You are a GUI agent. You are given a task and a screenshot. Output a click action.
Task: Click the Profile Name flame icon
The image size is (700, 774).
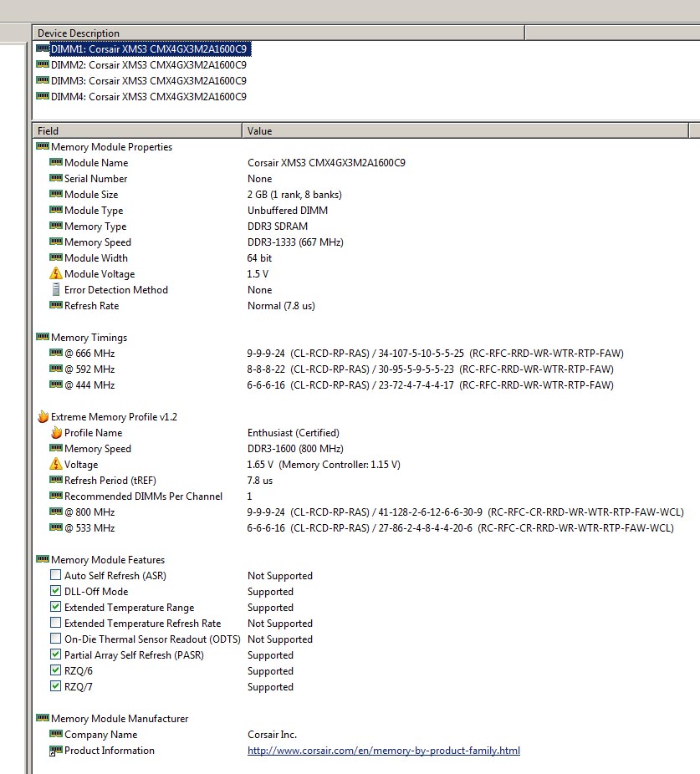(x=56, y=432)
